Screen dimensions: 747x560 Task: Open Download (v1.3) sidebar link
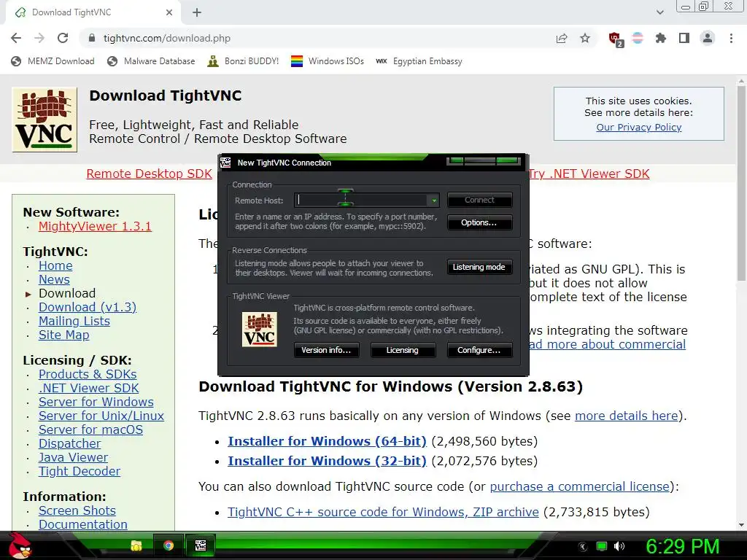click(x=88, y=307)
